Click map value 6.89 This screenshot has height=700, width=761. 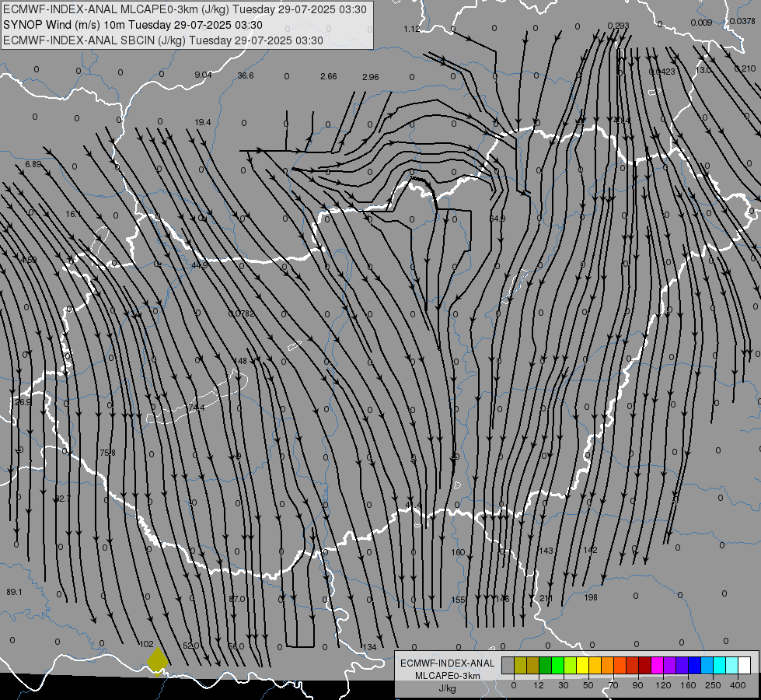coord(33,164)
